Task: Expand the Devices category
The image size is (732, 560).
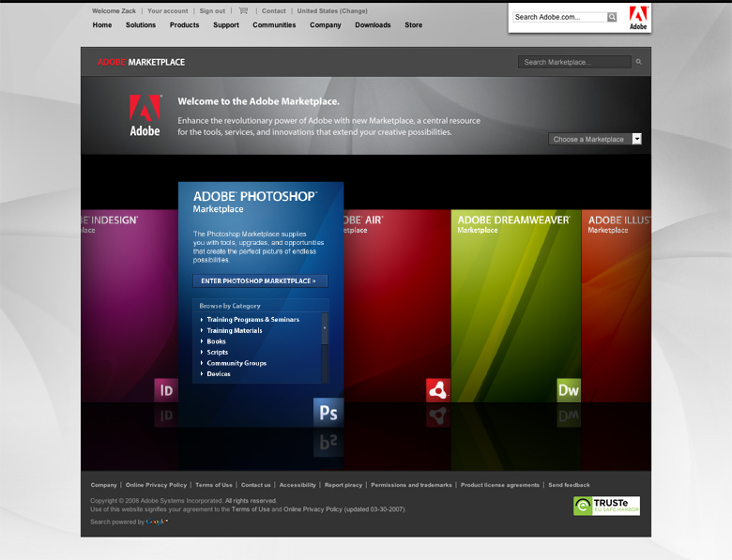Action: 219,373
